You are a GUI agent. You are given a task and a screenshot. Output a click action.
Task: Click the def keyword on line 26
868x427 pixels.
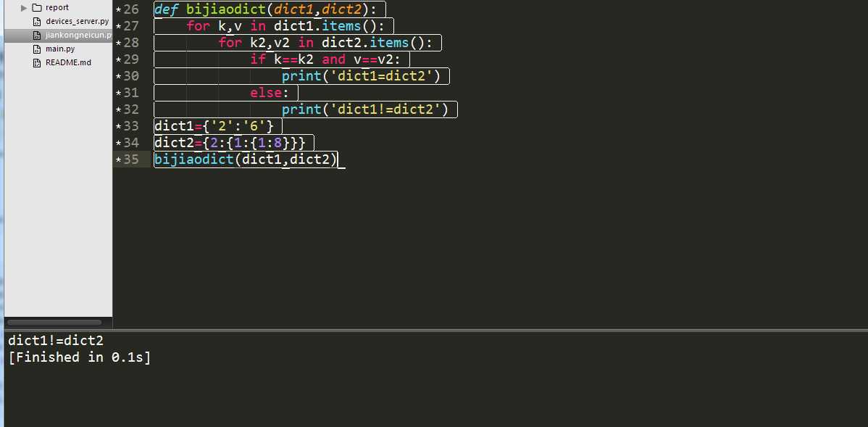click(x=166, y=9)
